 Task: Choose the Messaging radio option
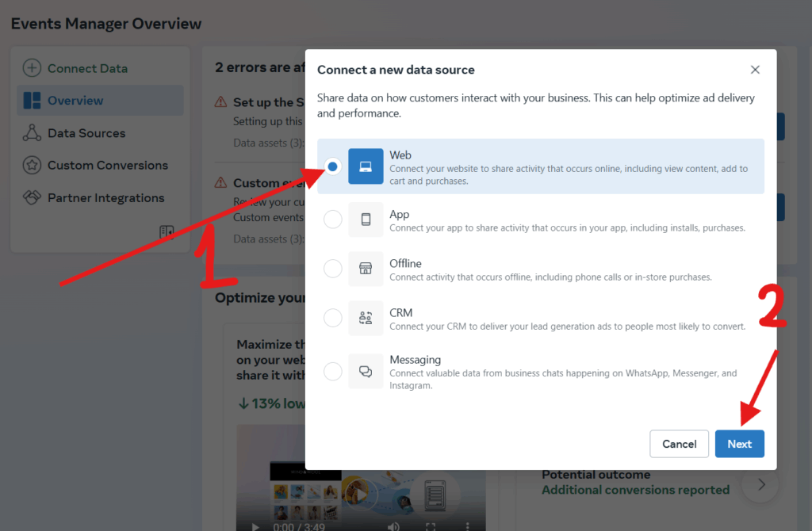(x=333, y=371)
